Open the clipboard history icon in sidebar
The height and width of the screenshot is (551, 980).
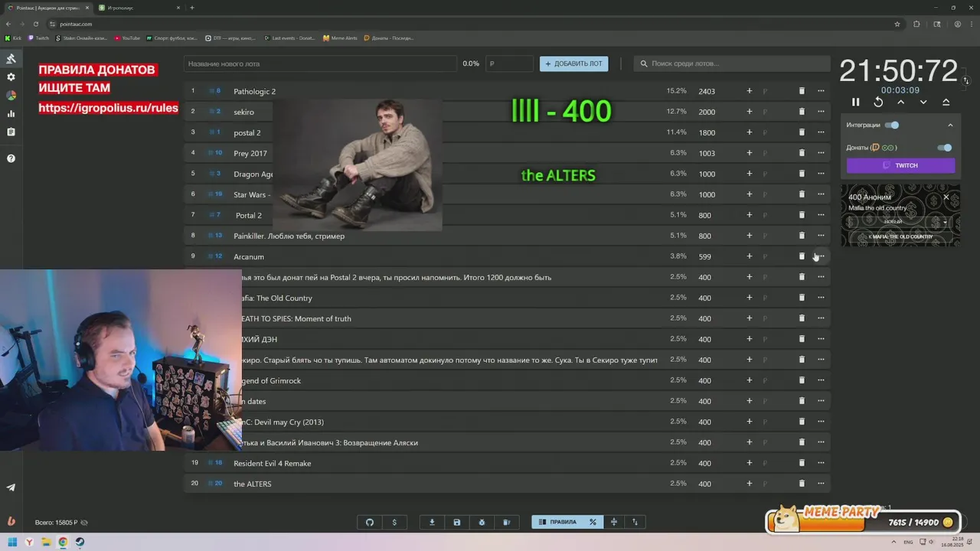[x=11, y=132]
